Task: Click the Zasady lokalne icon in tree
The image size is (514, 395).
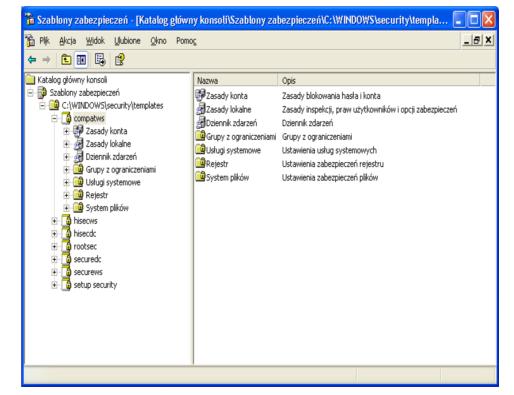Action: pyautogui.click(x=78, y=144)
